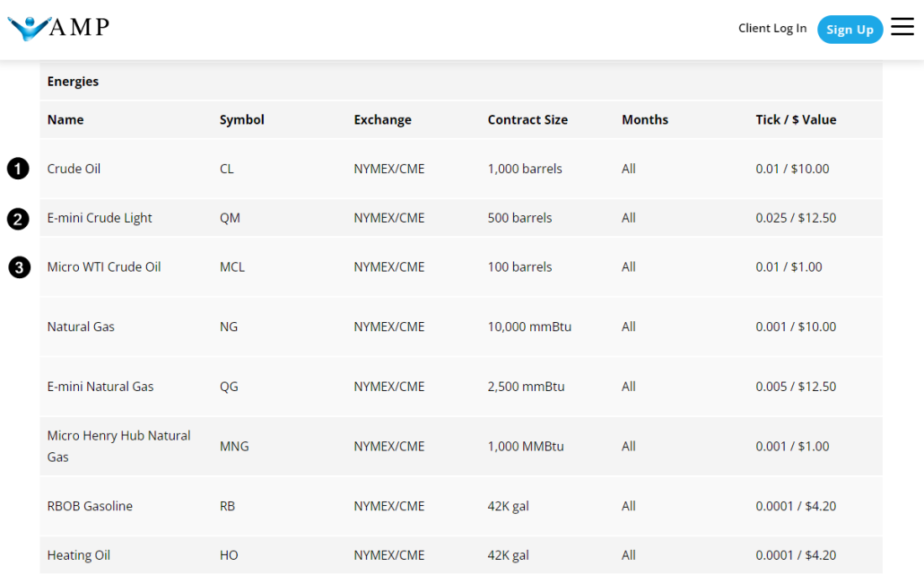
Task: Click the Energies section header
Action: click(73, 81)
